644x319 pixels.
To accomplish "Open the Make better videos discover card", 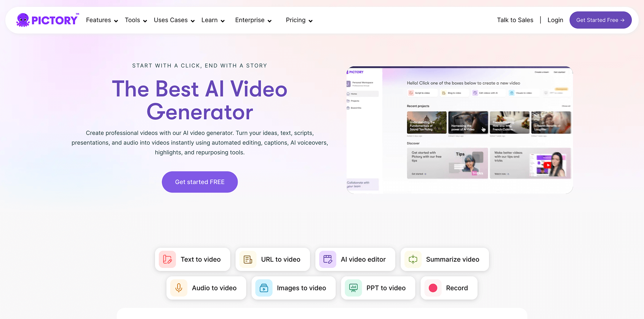I will [531, 163].
